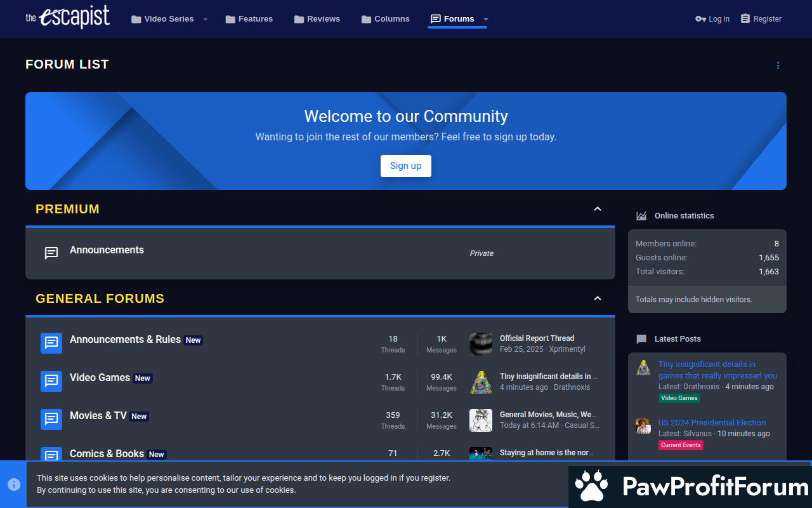Click the Official Report Thread avatar
Screen dimensions: 812x508
pos(481,344)
